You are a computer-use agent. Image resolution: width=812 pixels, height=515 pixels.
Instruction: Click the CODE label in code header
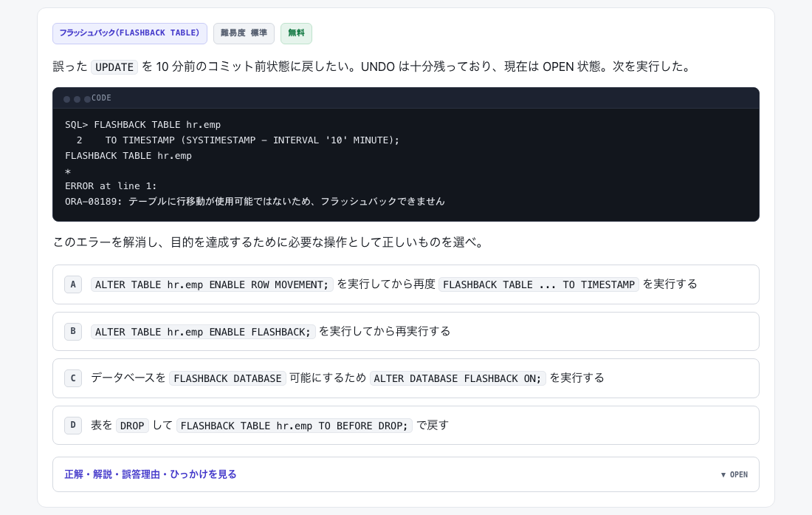pos(102,98)
